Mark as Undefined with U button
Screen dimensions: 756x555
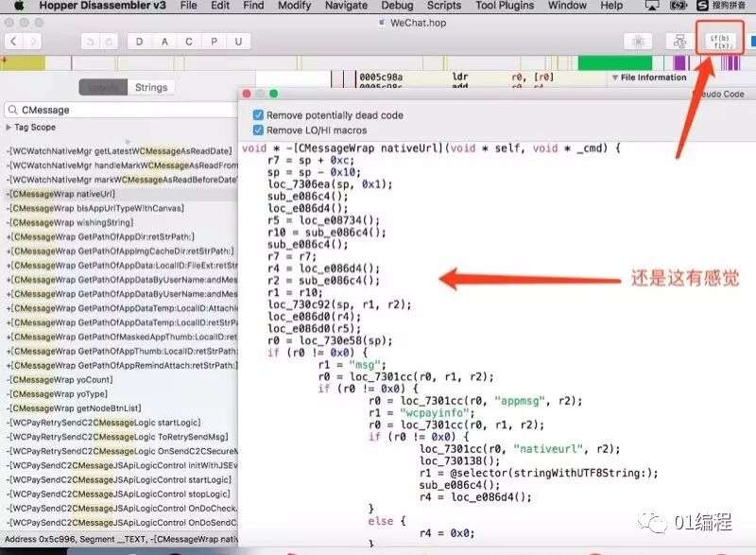(238, 42)
